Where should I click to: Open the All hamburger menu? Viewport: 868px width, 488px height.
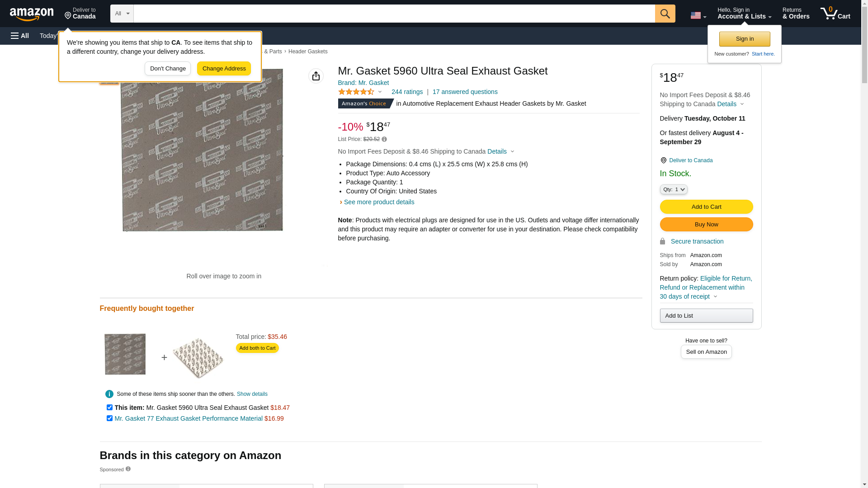click(20, 36)
